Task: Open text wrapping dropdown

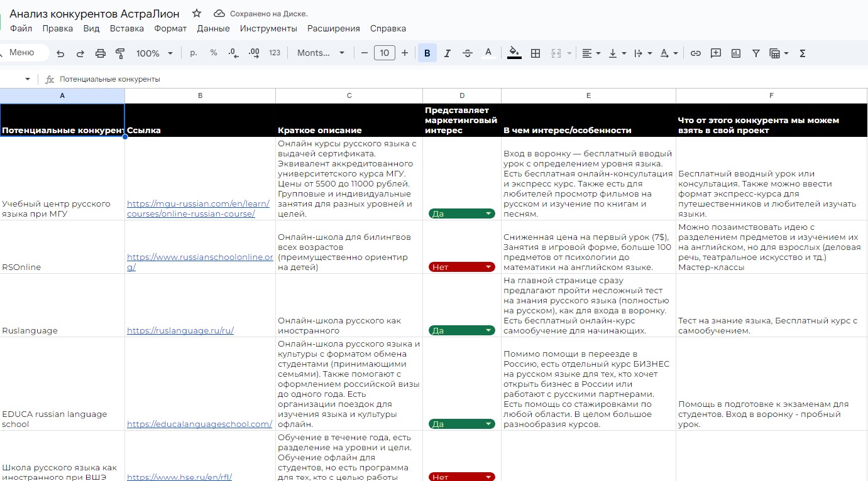Action: [643, 53]
